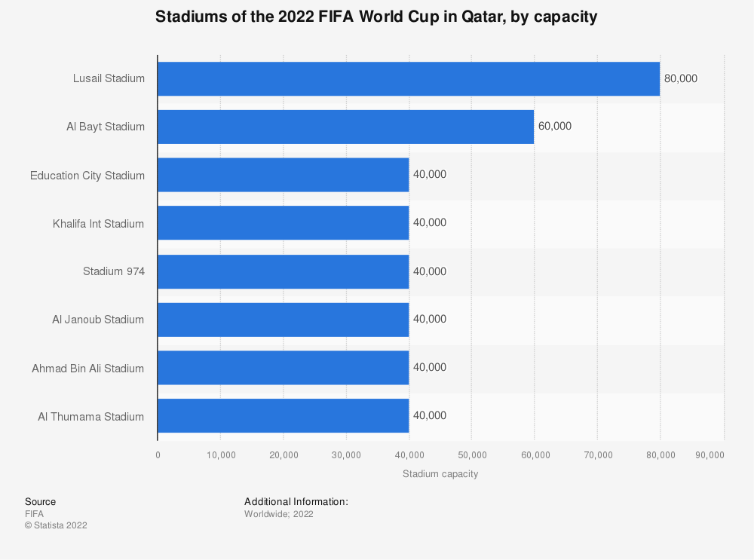Click the Al Thumama Stadium bar
Screen dimensions: 754x560
283,416
